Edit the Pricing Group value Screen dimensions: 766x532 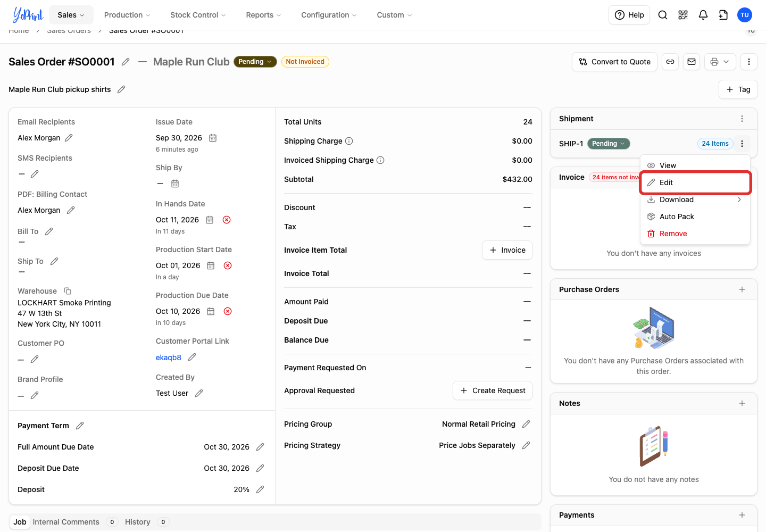pos(526,424)
